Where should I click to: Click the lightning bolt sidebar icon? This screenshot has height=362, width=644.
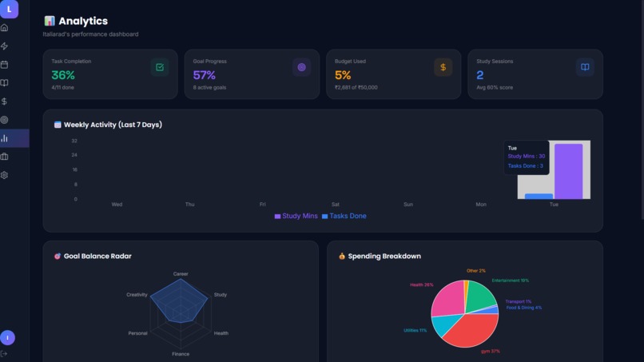click(5, 46)
